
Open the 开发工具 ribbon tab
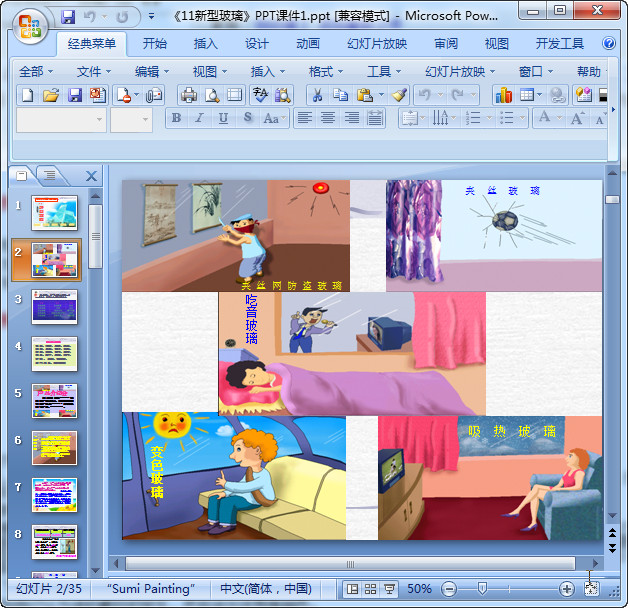560,43
